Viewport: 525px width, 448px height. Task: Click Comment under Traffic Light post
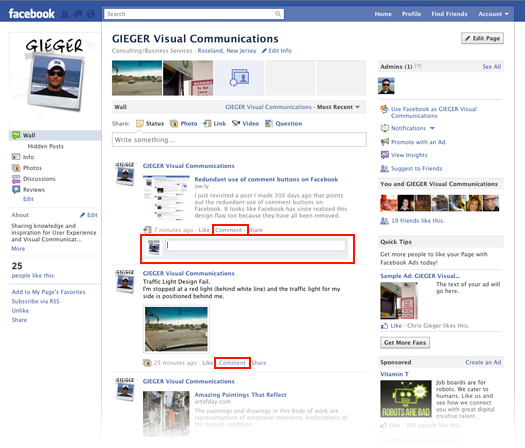(232, 363)
